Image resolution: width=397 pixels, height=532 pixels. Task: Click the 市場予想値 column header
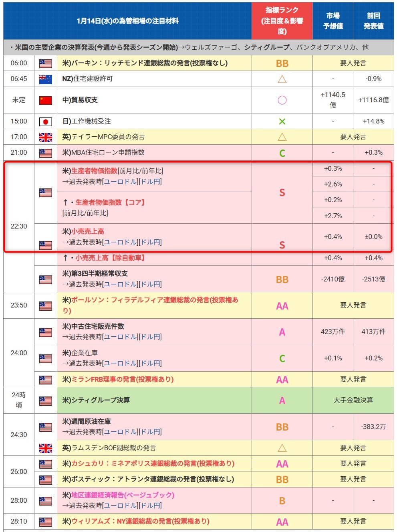click(x=333, y=21)
